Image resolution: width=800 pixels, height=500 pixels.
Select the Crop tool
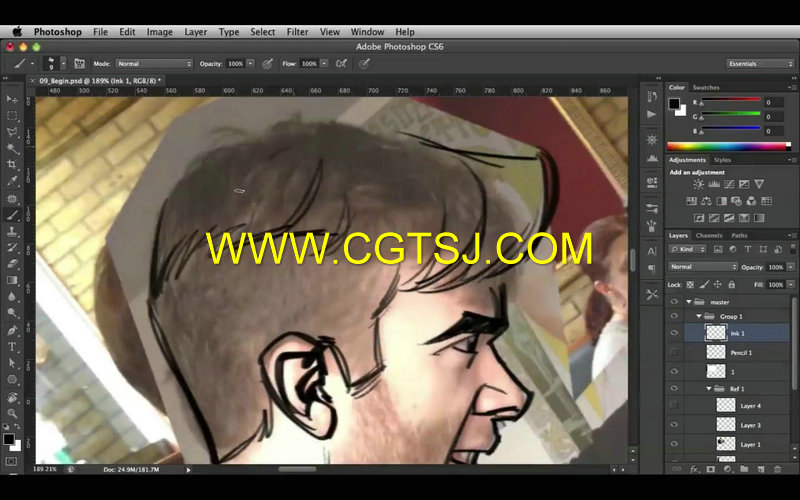(x=12, y=165)
